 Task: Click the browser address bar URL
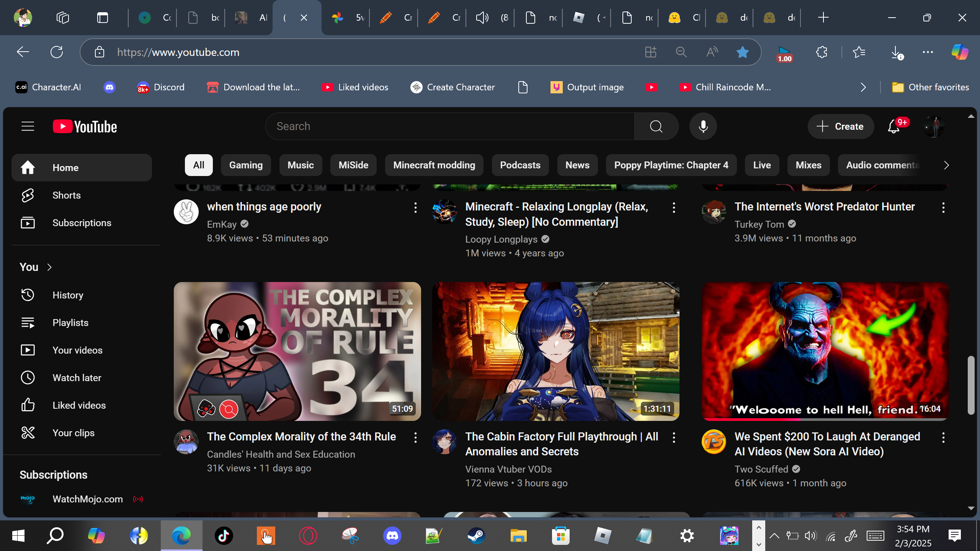[178, 52]
